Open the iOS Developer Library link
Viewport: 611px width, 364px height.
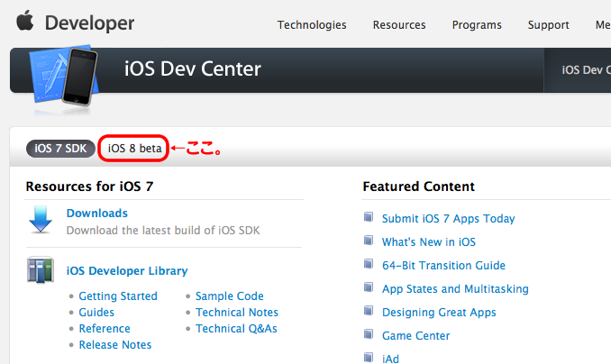127,271
